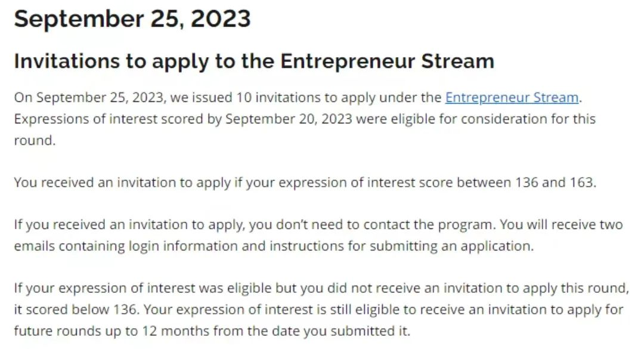Click the word Entrepreneur in the heading
Image resolution: width=644 pixels, height=349 pixels.
click(x=348, y=61)
